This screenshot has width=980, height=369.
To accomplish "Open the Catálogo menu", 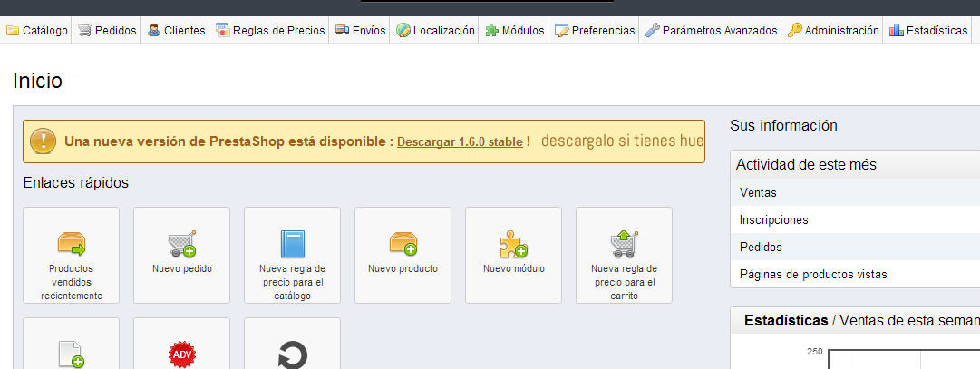I will (x=36, y=30).
